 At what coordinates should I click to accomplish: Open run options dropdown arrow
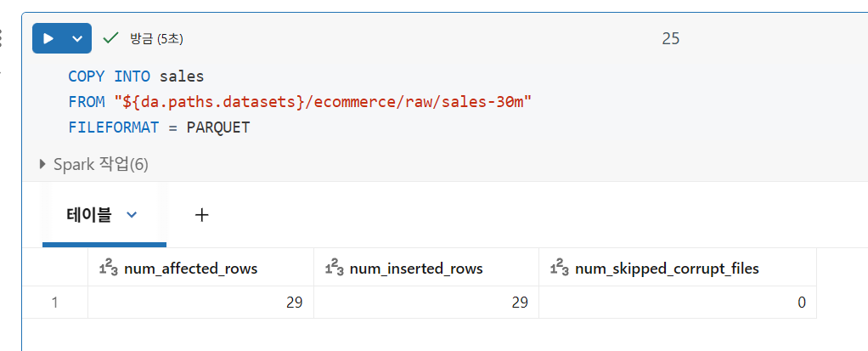point(77,38)
